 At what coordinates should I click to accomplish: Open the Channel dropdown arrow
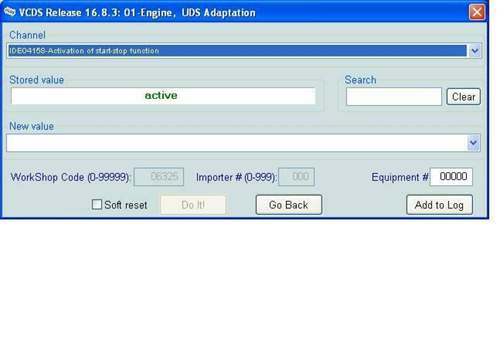click(475, 51)
